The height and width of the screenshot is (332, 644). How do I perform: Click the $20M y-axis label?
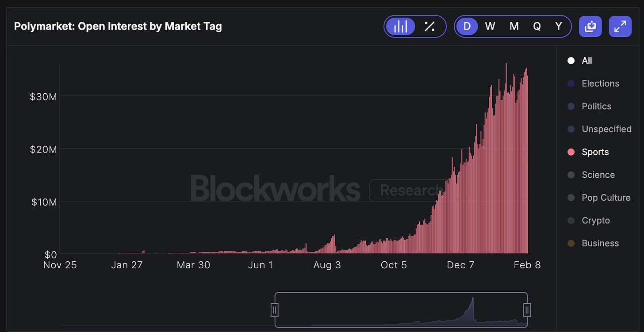coord(43,149)
